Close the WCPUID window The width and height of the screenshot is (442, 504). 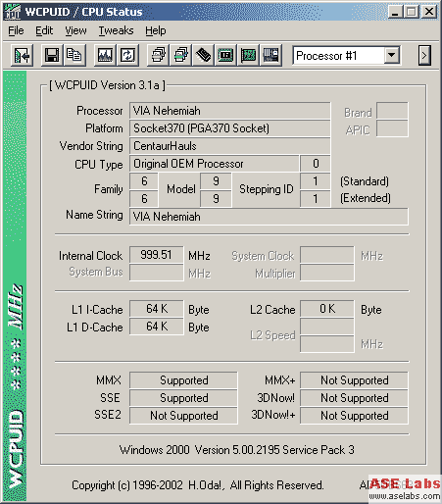pos(429,12)
